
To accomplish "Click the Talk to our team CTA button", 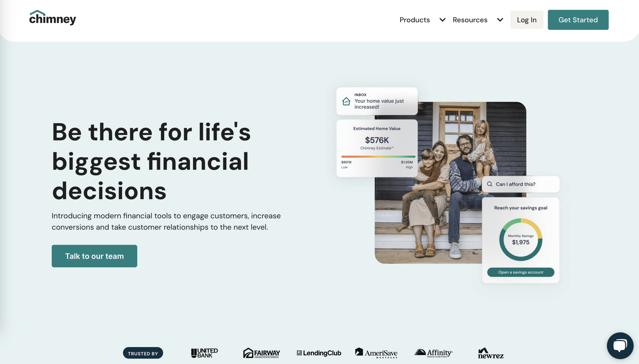I will coord(94,256).
